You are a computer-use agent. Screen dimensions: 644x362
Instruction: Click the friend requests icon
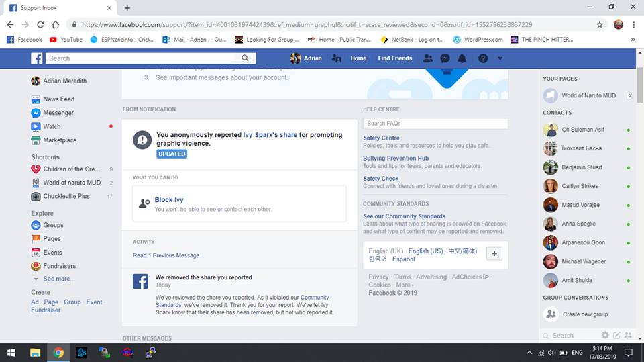(x=428, y=58)
